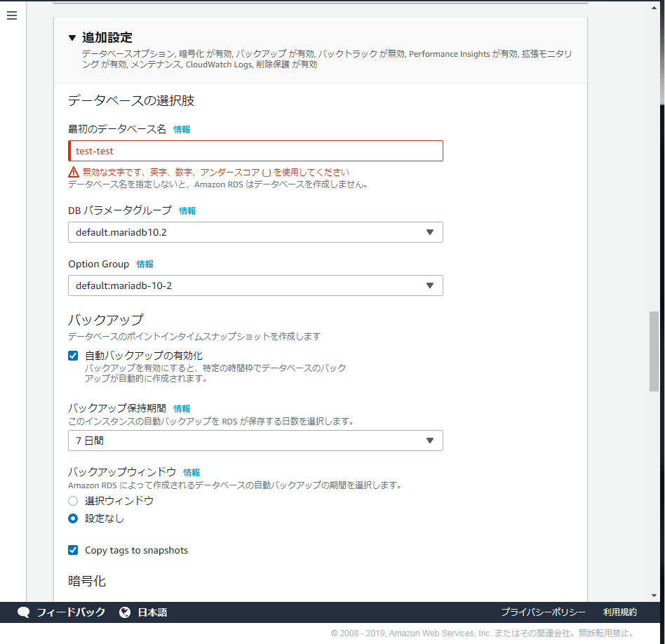Open the 7 日間 retention period dropdown
The height and width of the screenshot is (644, 665).
pos(256,441)
